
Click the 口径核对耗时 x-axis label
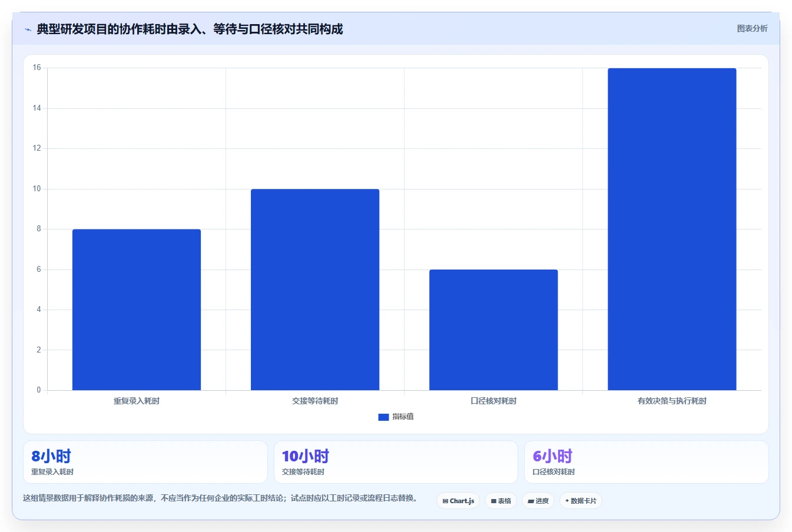click(x=493, y=401)
